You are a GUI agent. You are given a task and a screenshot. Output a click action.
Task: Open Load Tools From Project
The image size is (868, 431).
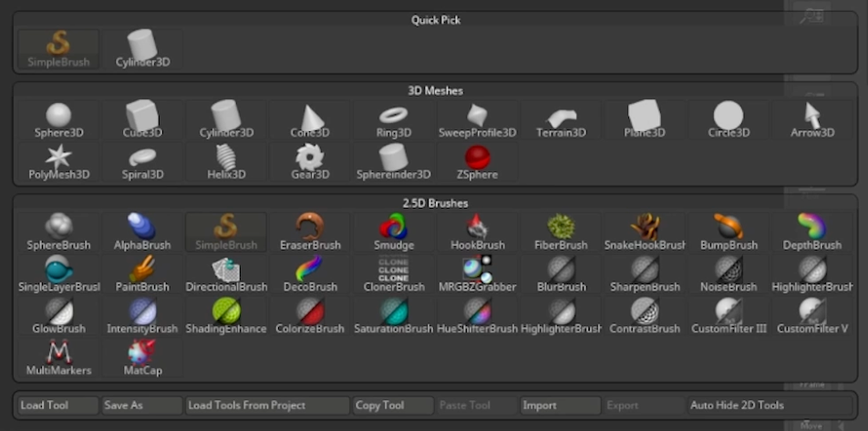tap(267, 405)
